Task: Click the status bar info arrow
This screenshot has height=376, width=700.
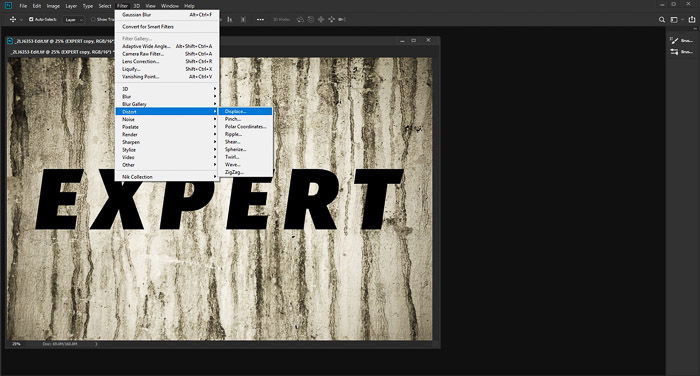Action: (x=96, y=344)
